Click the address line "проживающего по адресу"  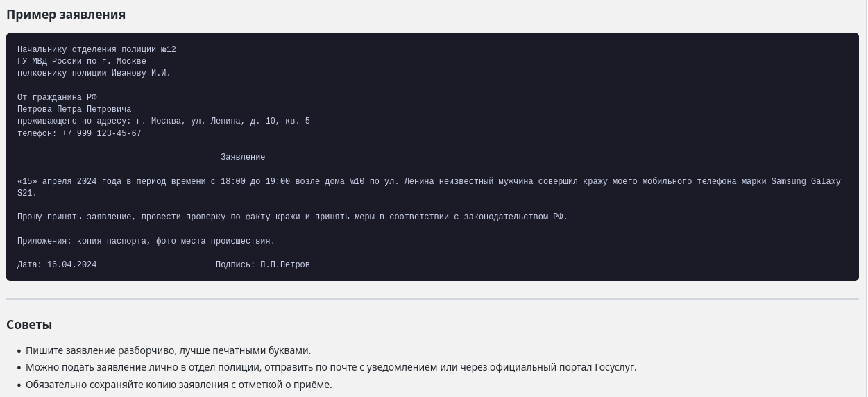(163, 121)
